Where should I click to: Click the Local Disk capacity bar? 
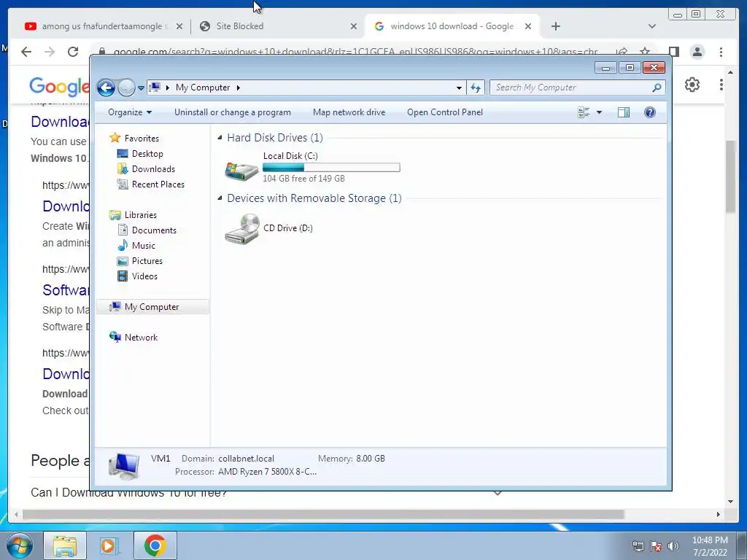pyautogui.click(x=332, y=167)
